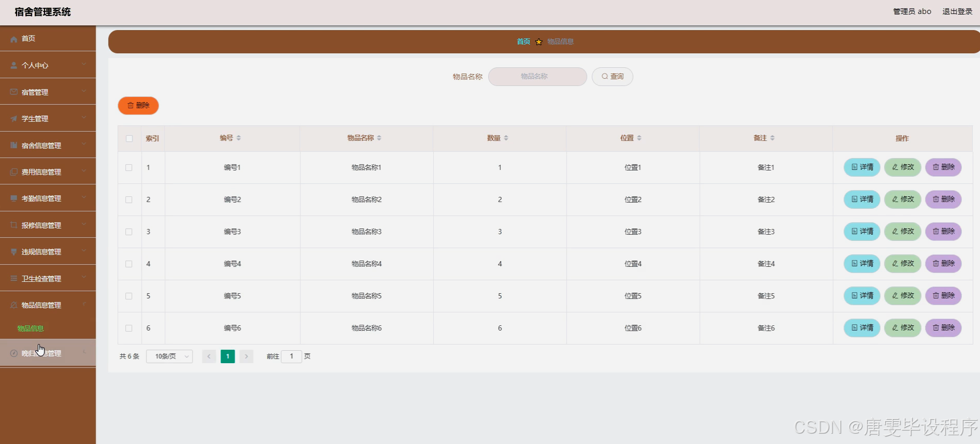Click cell 备注2 in the table
The image size is (980, 444).
pos(766,199)
